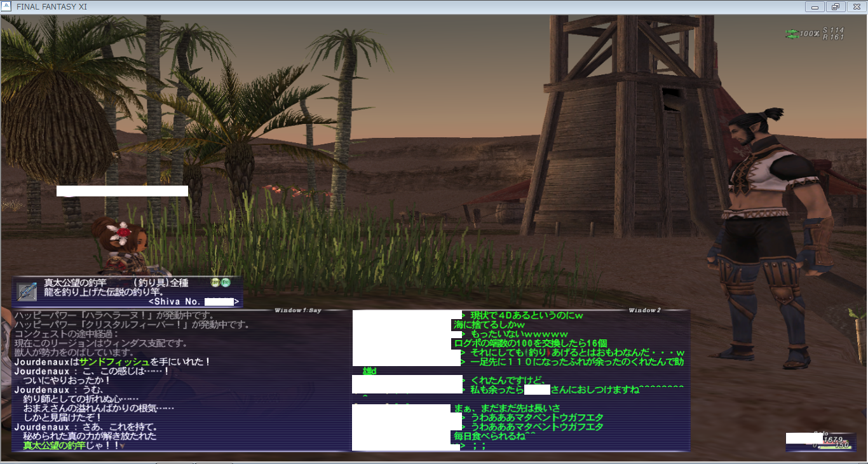The image size is (868, 464).
Task: Click the ウィンダス支配 region control line
Action: [100, 343]
